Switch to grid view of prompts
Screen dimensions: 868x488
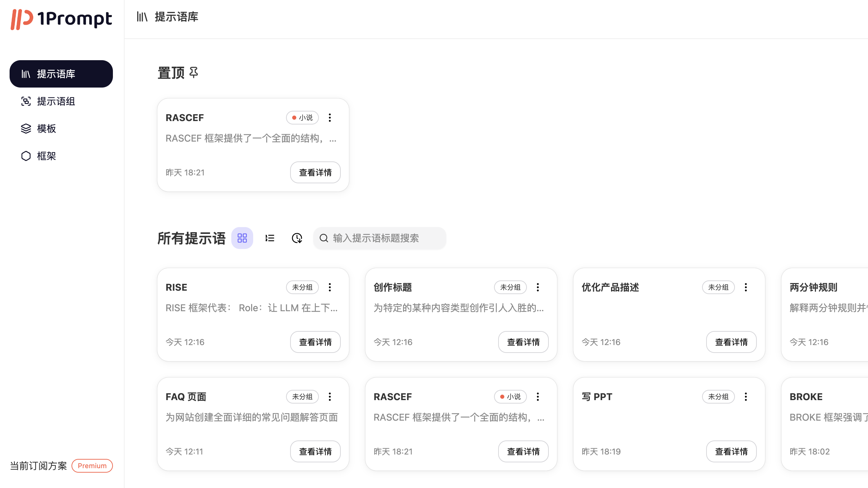pyautogui.click(x=242, y=238)
